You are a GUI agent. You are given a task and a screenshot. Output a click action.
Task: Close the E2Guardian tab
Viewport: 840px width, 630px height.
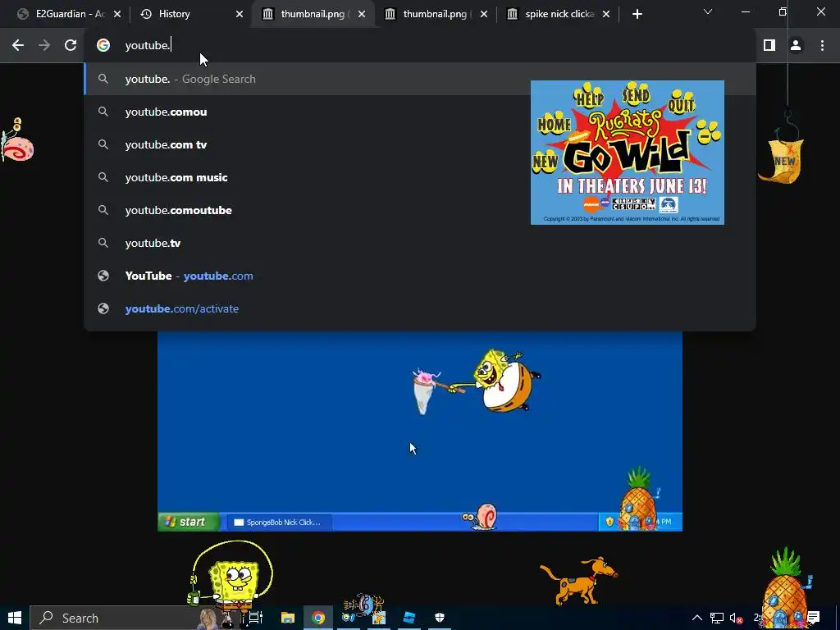[117, 14]
